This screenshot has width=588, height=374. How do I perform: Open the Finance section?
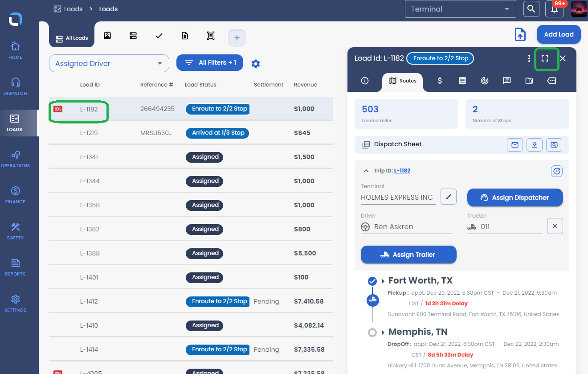click(15, 194)
